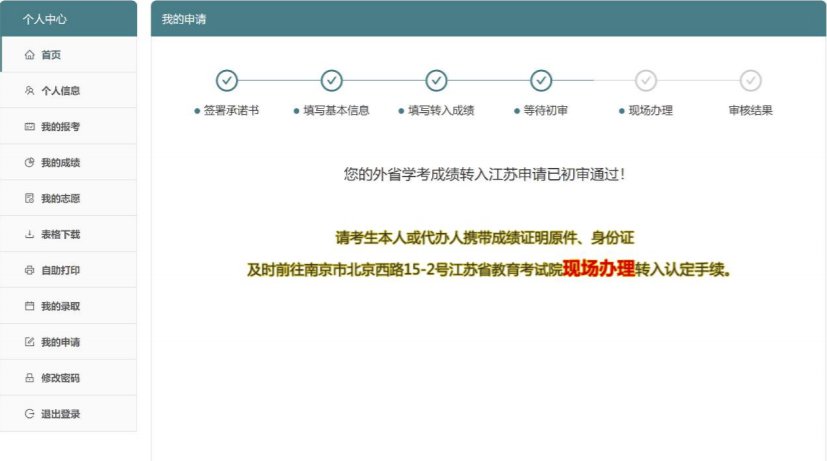This screenshot has width=827, height=461.
Task: Click the checkmark circle above 等待初审
Action: tap(541, 81)
